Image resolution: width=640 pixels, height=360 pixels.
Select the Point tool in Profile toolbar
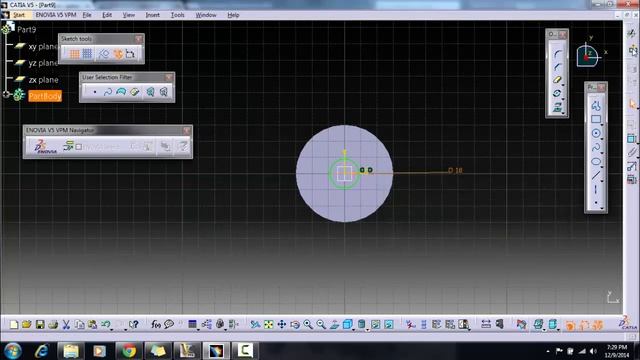click(596, 202)
